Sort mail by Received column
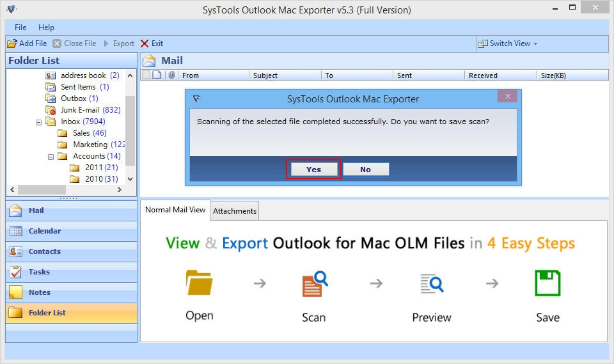 pyautogui.click(x=501, y=75)
